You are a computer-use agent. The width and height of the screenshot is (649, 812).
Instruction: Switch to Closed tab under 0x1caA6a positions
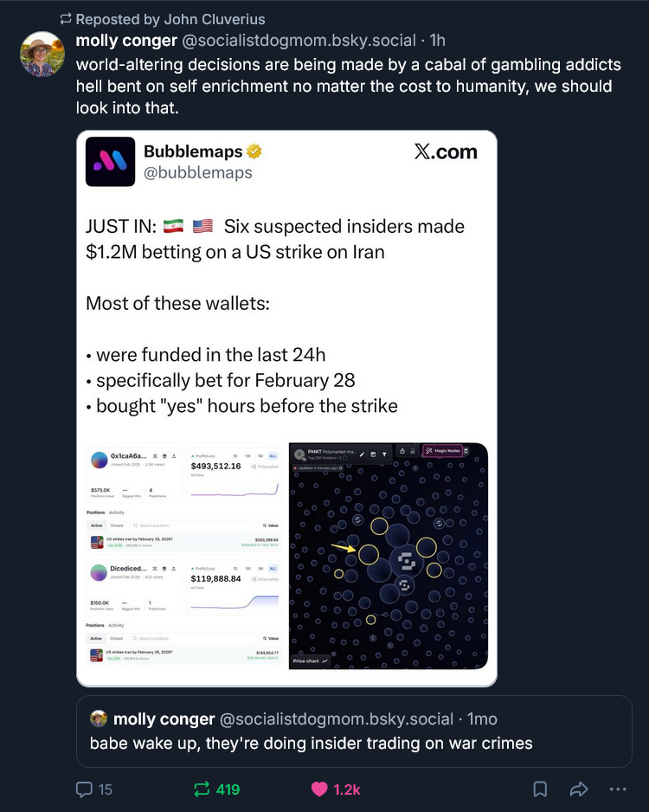pos(117,525)
